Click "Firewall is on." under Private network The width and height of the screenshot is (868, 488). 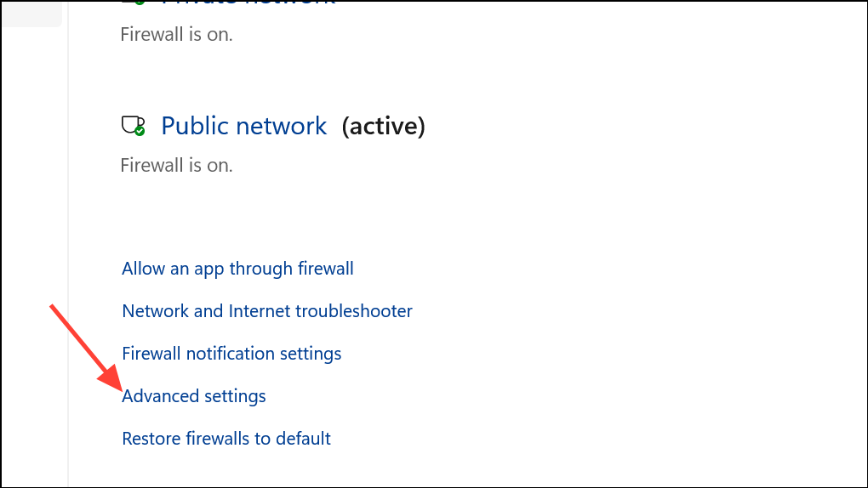(177, 34)
